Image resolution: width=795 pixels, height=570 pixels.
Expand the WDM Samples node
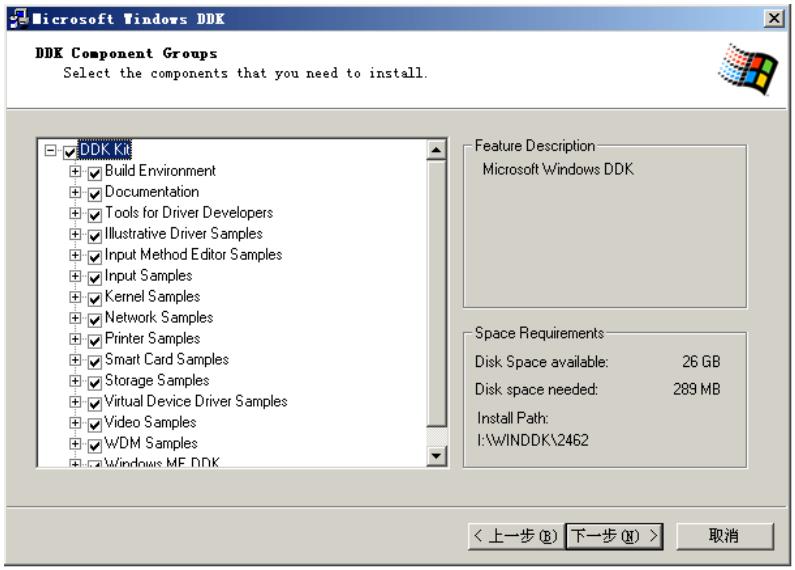[x=75, y=444]
